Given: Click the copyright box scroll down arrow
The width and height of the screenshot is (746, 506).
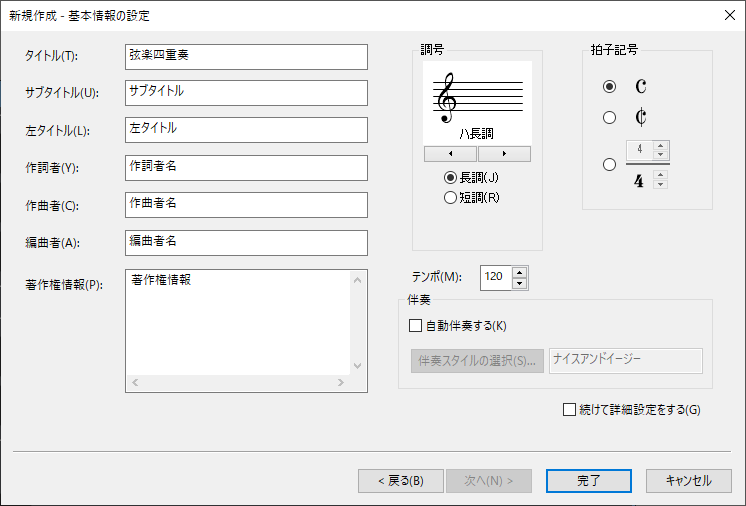Looking at the screenshot, I should click(358, 366).
